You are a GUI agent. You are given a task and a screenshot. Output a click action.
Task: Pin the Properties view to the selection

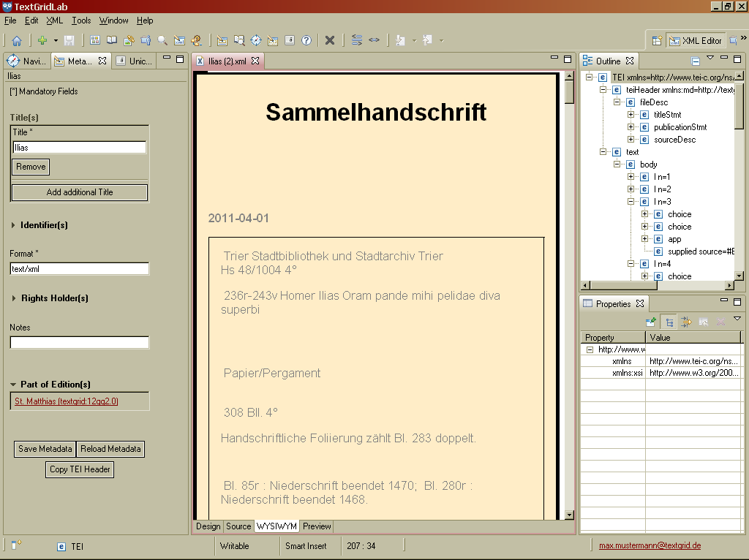coord(650,322)
